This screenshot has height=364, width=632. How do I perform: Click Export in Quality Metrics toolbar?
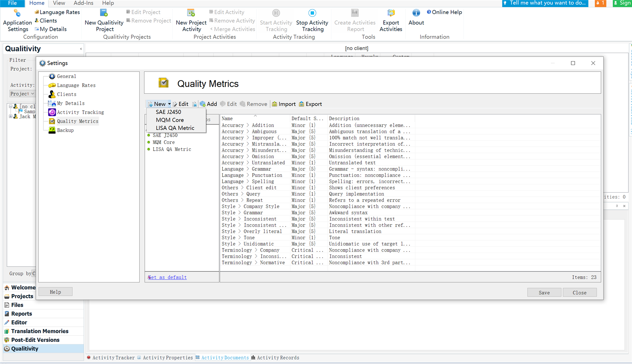[x=310, y=104]
